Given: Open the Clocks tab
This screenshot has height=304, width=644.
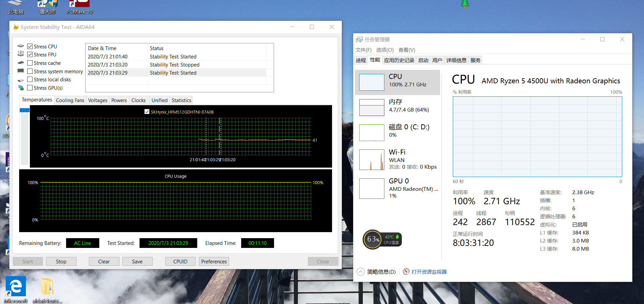Looking at the screenshot, I should [x=139, y=100].
